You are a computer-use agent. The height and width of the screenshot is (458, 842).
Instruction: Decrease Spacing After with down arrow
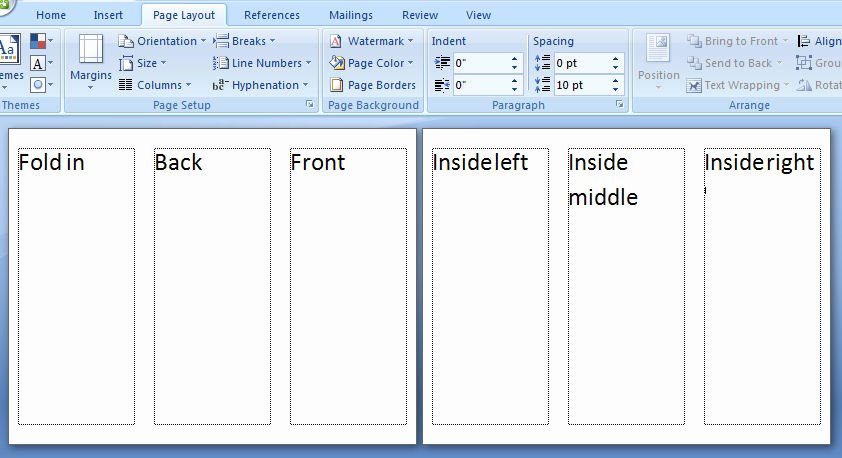coord(615,90)
